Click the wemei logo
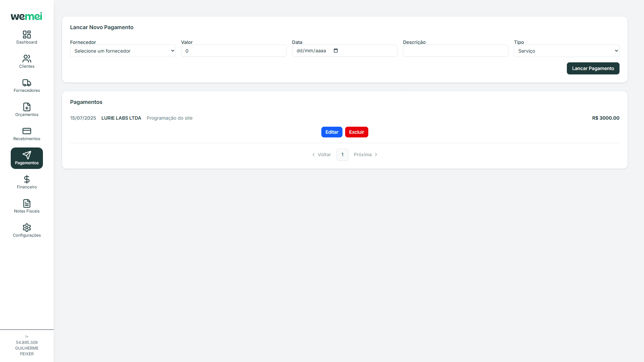Image resolution: width=644 pixels, height=362 pixels. pos(26,16)
